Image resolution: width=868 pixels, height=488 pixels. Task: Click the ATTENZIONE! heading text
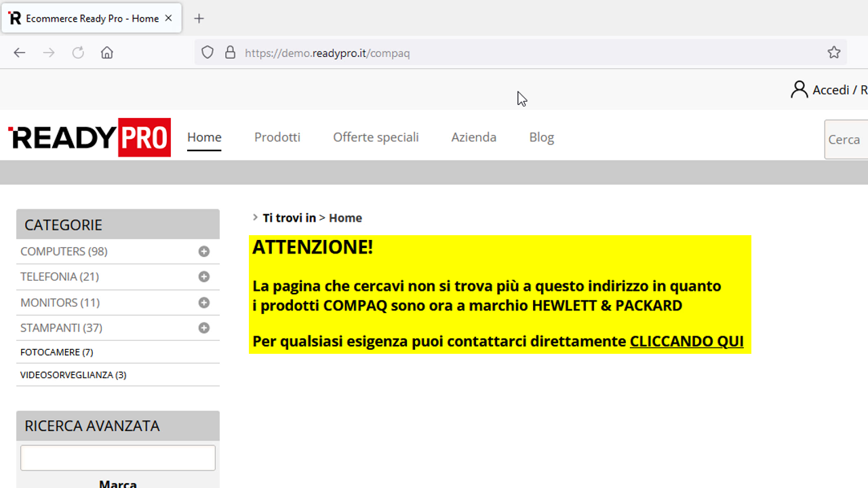coord(313,247)
